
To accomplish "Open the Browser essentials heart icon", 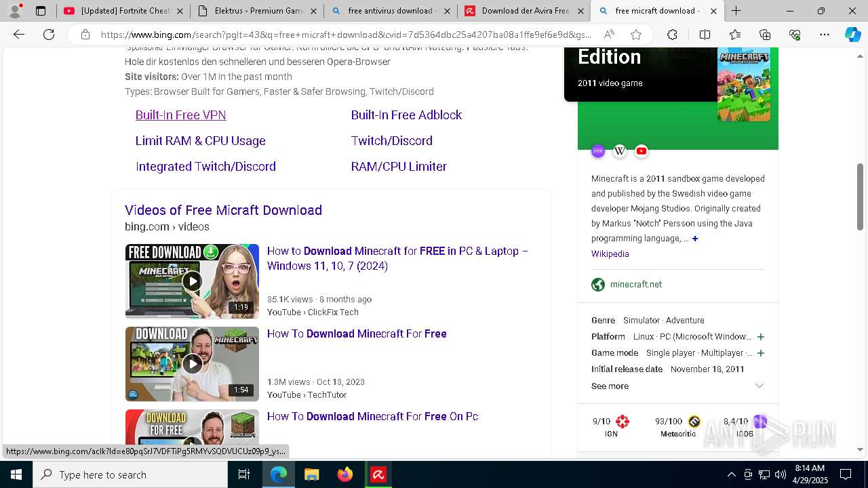I will tap(795, 35).
